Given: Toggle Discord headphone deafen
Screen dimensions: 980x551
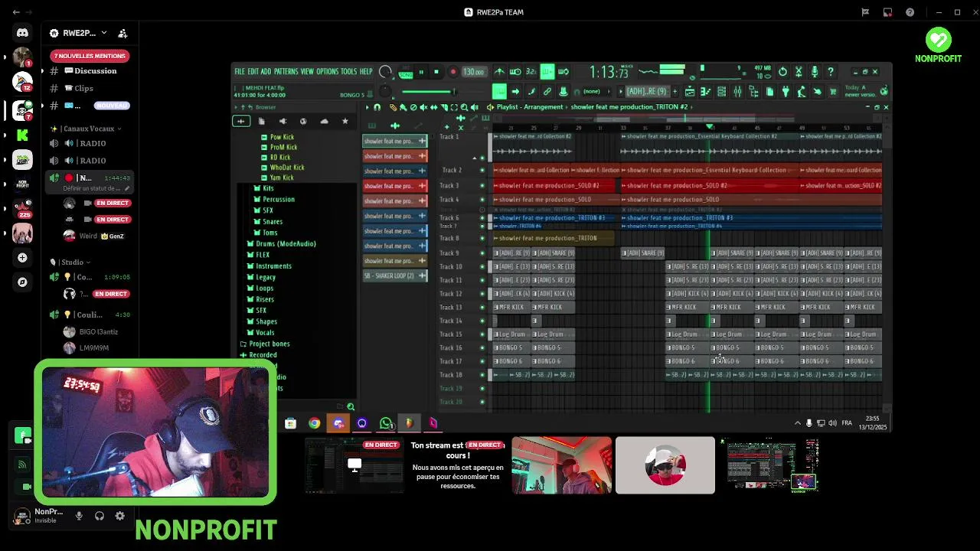Looking at the screenshot, I should click(x=100, y=516).
